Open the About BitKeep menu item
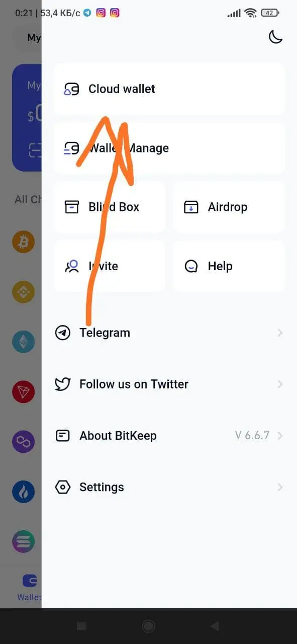The width and height of the screenshot is (297, 644). [169, 436]
